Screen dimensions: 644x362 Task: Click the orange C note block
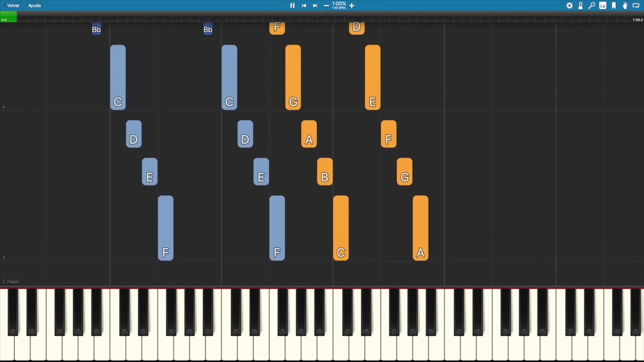[341, 228]
